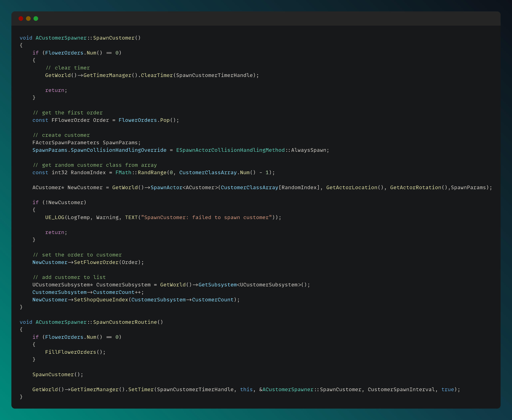
Task: Click the UE_LOG macro name
Action: pyautogui.click(x=55, y=218)
